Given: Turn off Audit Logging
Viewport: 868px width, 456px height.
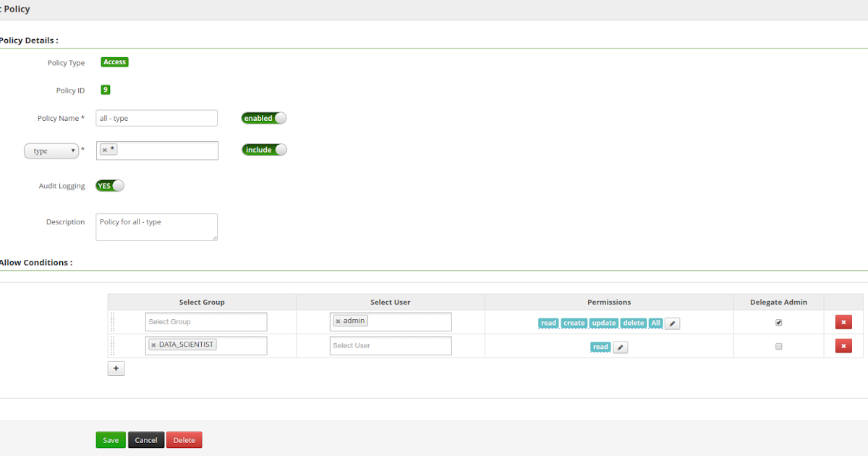Looking at the screenshot, I should (x=109, y=185).
